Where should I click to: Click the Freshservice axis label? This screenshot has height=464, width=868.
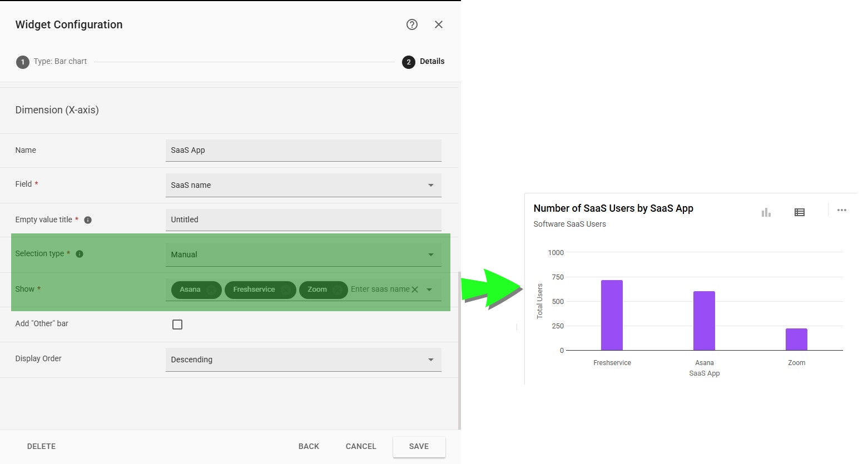click(612, 363)
